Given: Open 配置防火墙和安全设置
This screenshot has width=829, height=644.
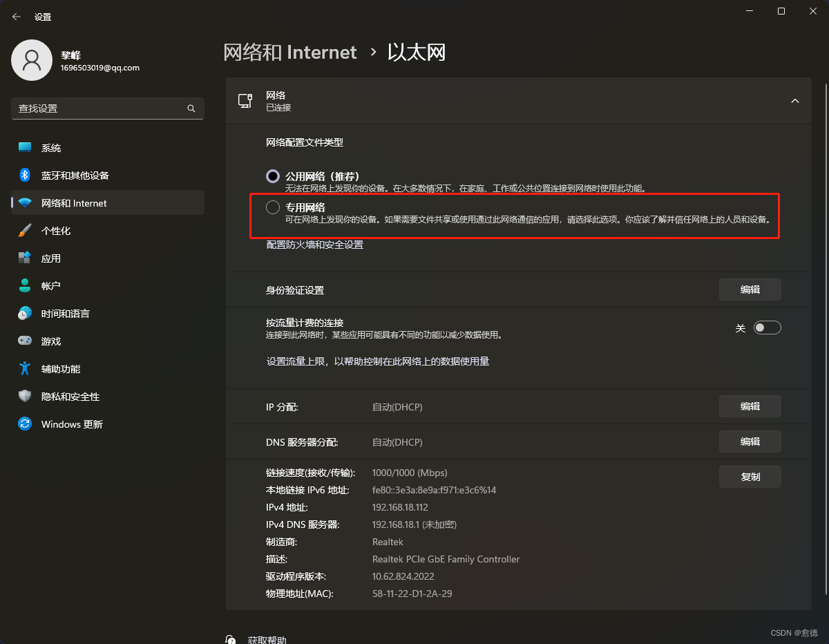Looking at the screenshot, I should coord(314,244).
